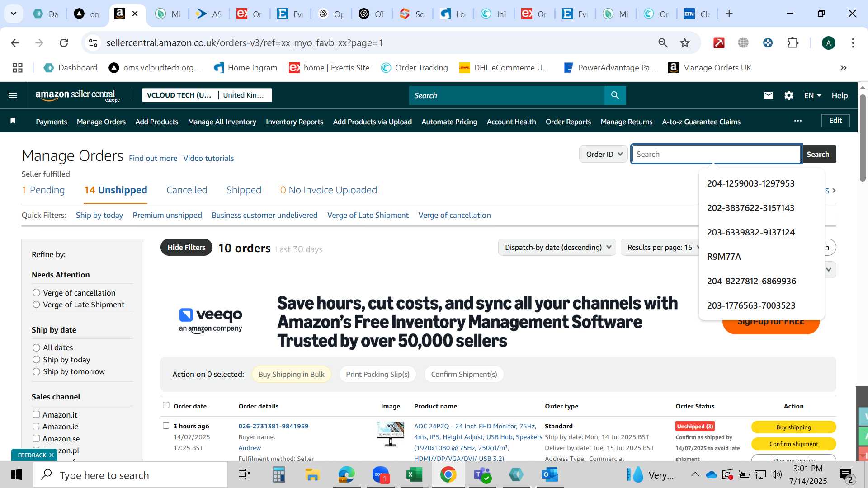The width and height of the screenshot is (868, 488).
Task: Show more bookmarks with double chevron
Action: tap(843, 68)
